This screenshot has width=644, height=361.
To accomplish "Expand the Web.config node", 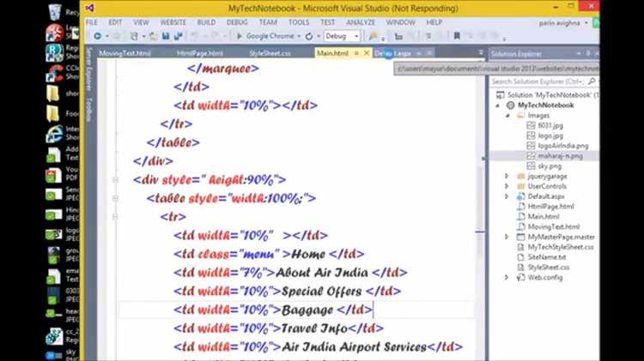I will coord(507,277).
